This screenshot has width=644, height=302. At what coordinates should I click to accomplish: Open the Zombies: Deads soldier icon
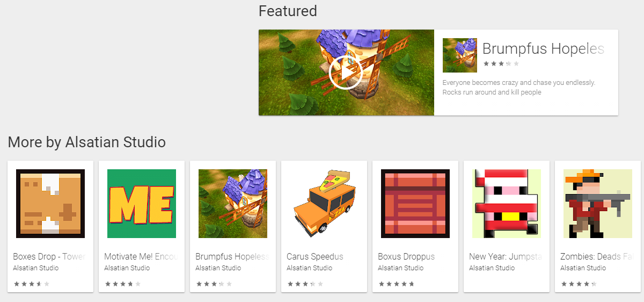pyautogui.click(x=598, y=204)
